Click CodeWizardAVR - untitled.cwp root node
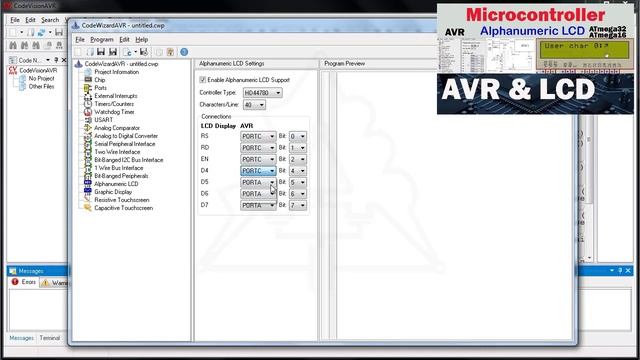Viewport: 640px width, 360px height. click(x=121, y=64)
